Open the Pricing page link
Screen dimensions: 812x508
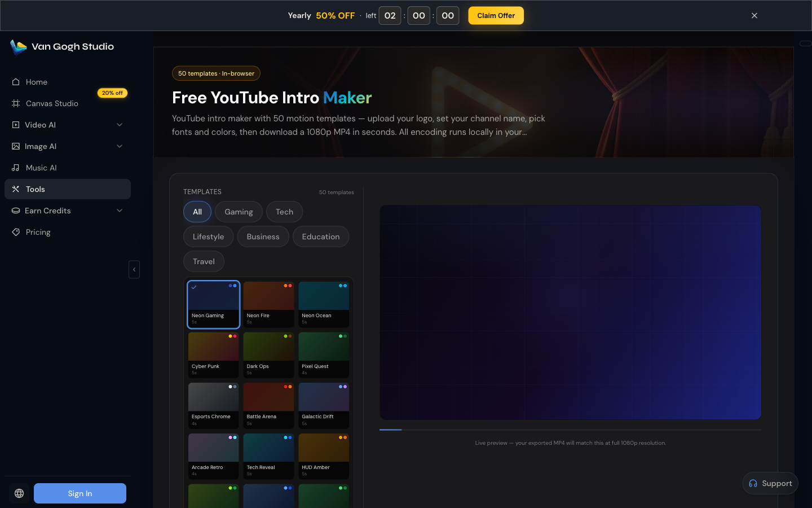click(68, 232)
